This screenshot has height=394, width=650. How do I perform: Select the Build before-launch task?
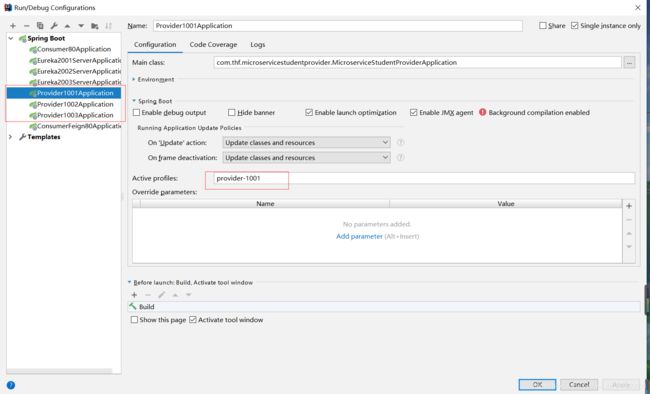point(384,306)
